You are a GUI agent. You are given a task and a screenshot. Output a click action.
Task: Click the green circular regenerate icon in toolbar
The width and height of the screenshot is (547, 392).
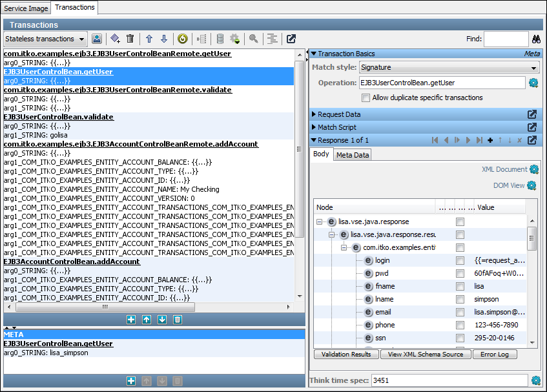tap(183, 39)
